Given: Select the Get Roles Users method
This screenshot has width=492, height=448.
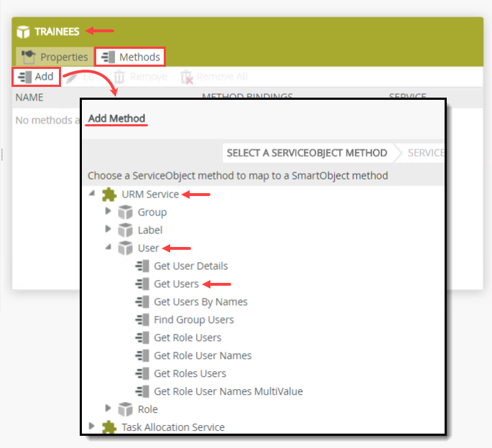Looking at the screenshot, I should 190,373.
